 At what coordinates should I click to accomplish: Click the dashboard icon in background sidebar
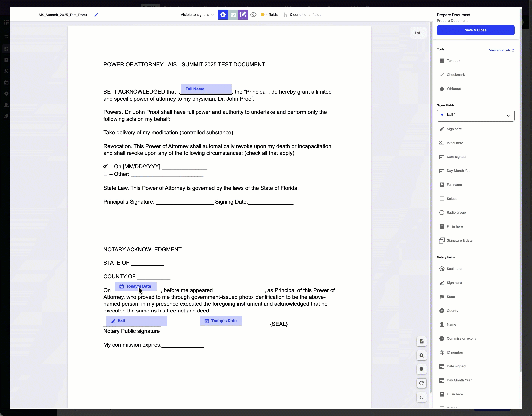(6, 49)
